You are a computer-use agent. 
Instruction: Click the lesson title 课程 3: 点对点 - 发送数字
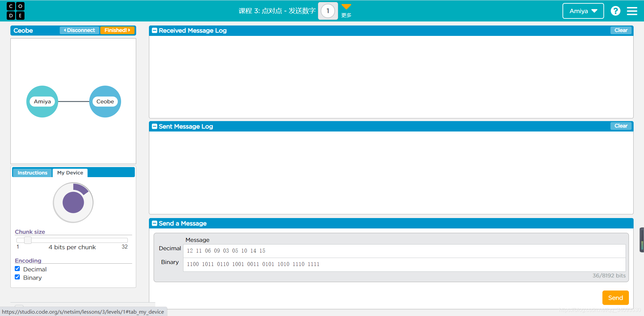pos(277,11)
